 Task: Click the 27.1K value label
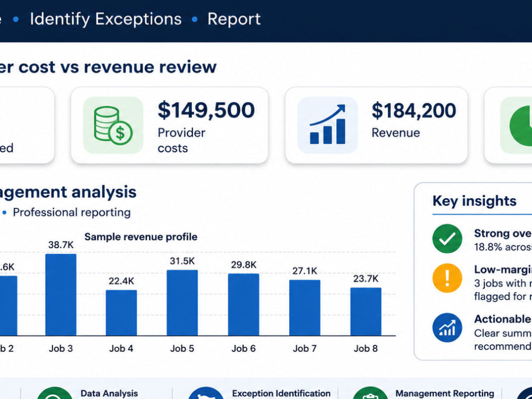[305, 271]
